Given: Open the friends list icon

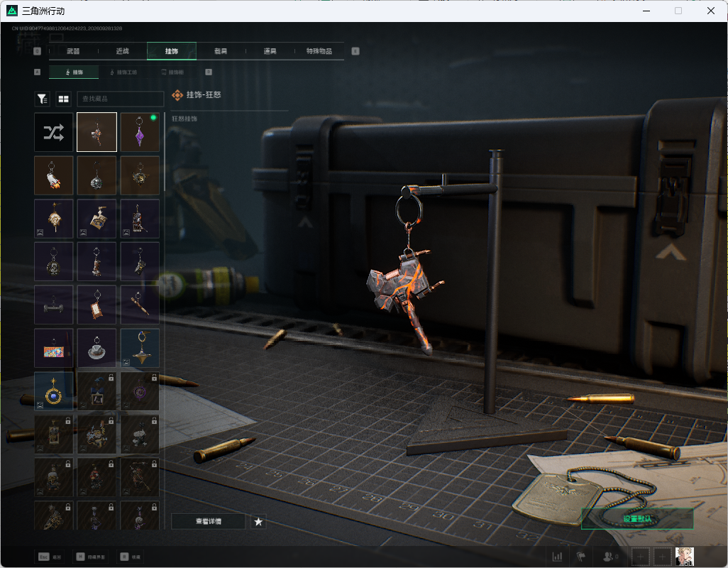Looking at the screenshot, I should [610, 556].
